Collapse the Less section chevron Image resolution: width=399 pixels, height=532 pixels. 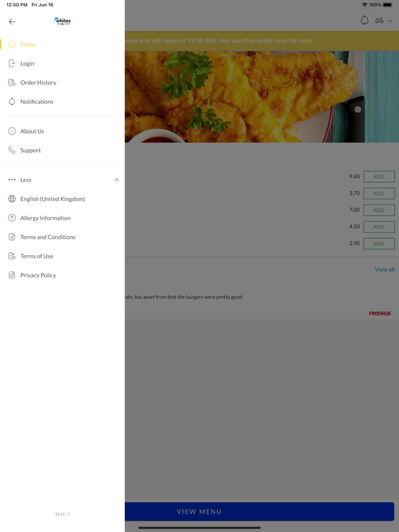tap(116, 180)
